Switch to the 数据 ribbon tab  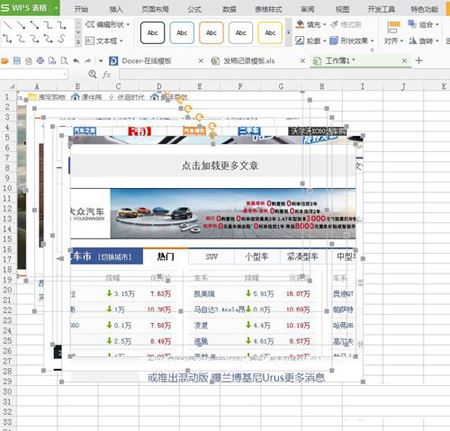coord(229,9)
